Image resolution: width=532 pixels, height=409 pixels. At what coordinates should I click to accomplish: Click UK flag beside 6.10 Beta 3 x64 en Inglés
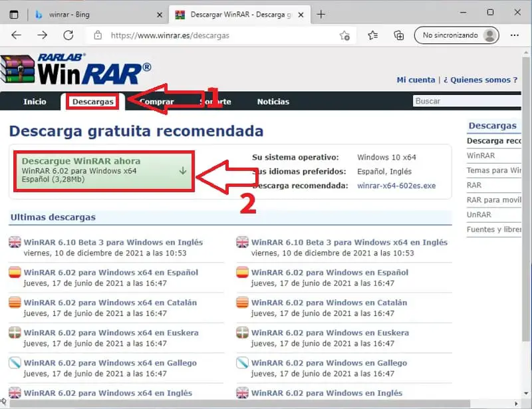coord(242,242)
